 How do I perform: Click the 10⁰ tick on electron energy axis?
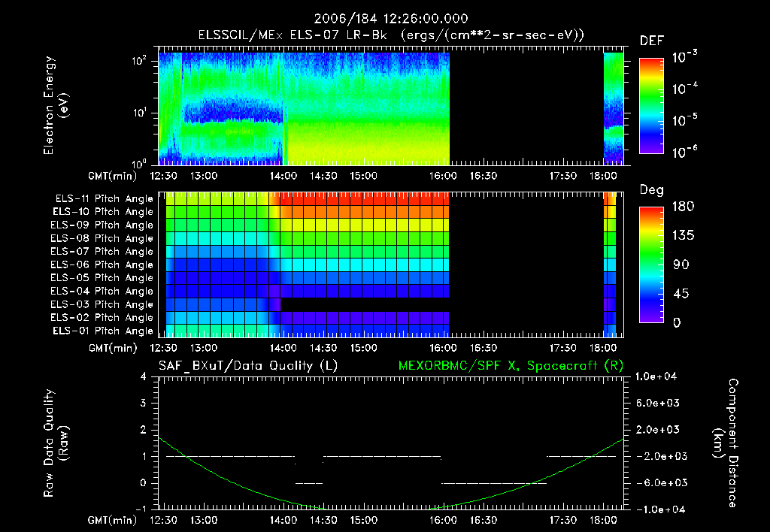pyautogui.click(x=139, y=163)
